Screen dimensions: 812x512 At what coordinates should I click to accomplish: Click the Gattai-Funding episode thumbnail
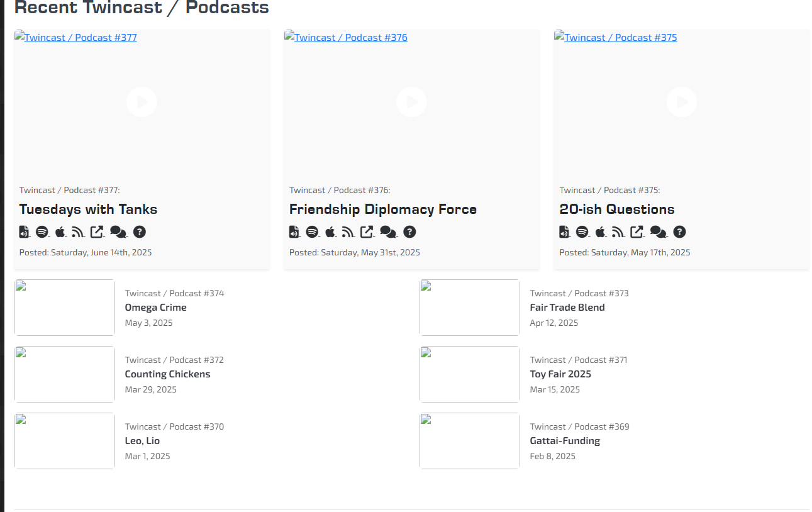click(x=470, y=441)
